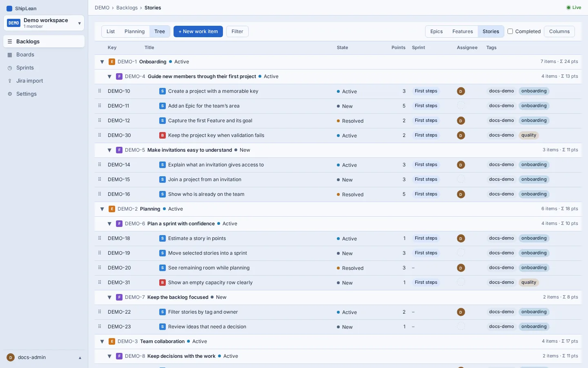Click the assignee avatar for DEMO-20

tap(461, 268)
